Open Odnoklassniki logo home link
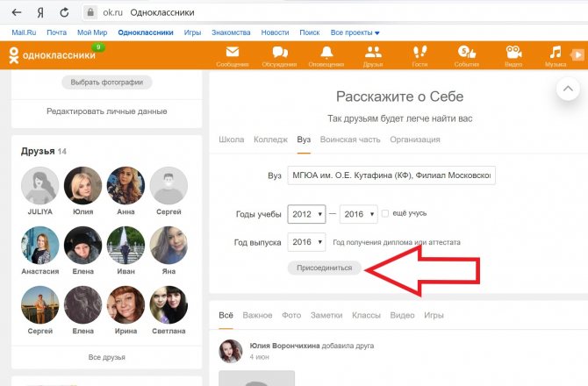This screenshot has height=386, width=588. 52,55
